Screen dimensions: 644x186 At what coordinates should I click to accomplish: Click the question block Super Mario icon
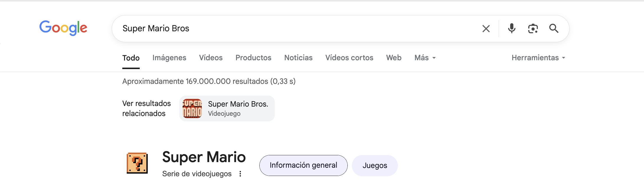pos(137,163)
